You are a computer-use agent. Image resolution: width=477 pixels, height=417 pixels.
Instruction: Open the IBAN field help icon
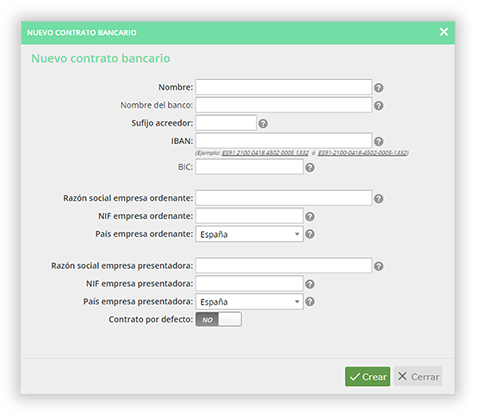(x=378, y=141)
